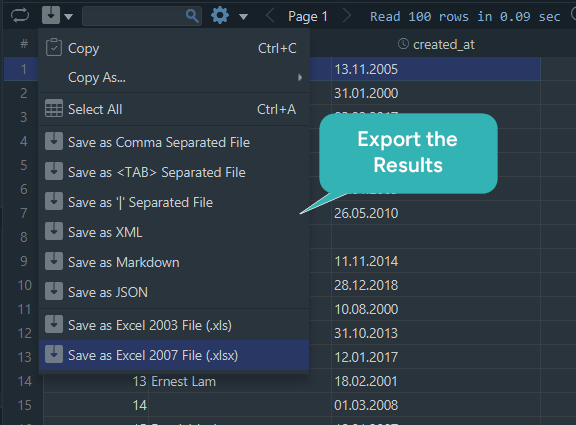This screenshot has height=425, width=576.
Task: Go to the previous page arrow
Action: 270,16
